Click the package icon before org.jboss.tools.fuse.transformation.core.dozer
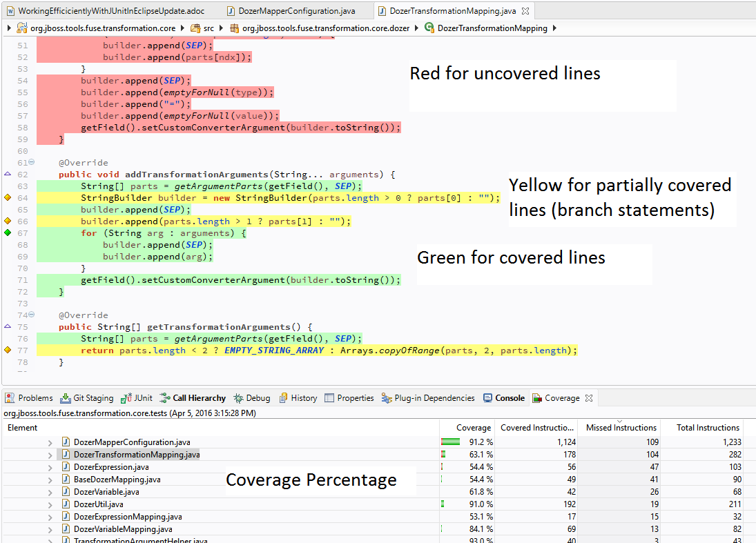The width and height of the screenshot is (756, 543). coord(234,28)
